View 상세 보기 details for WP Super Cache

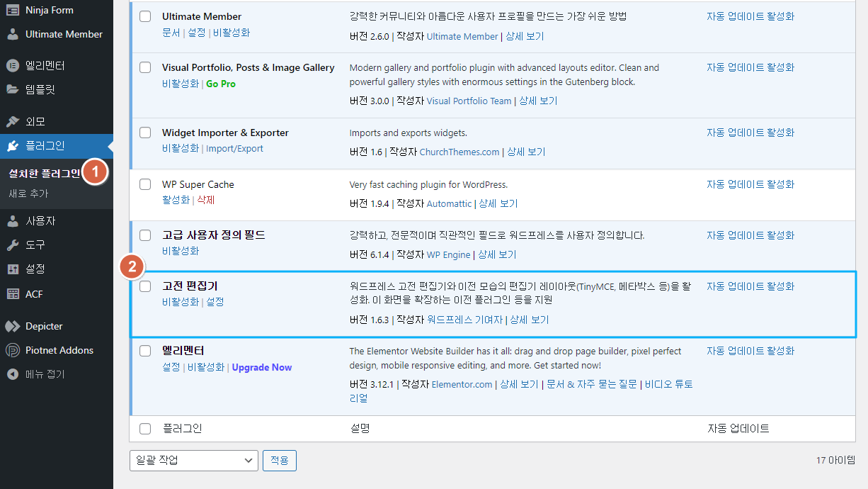pyautogui.click(x=498, y=203)
